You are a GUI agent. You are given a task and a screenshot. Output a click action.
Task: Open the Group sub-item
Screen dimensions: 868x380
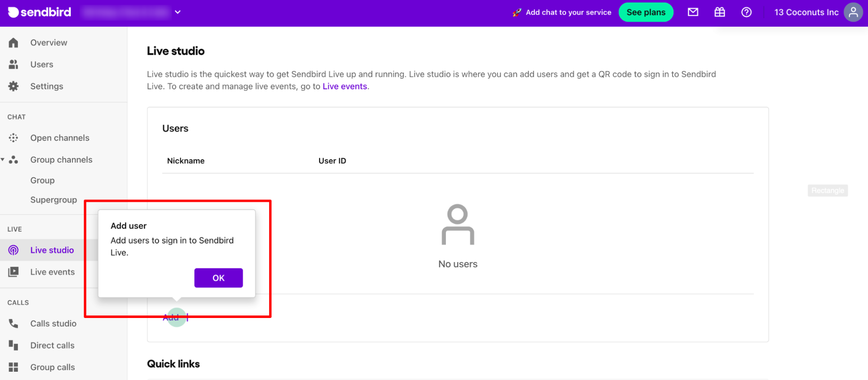(43, 180)
